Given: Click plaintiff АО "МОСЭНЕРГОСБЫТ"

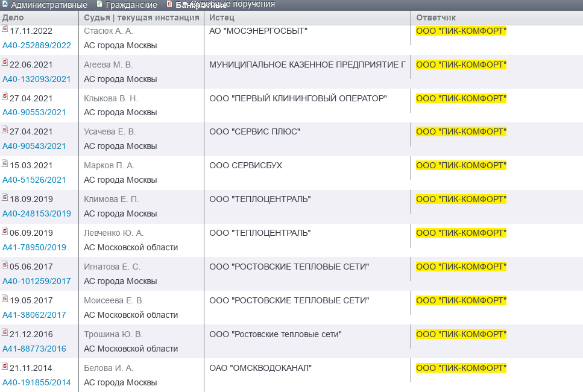Looking at the screenshot, I should click(x=258, y=31).
